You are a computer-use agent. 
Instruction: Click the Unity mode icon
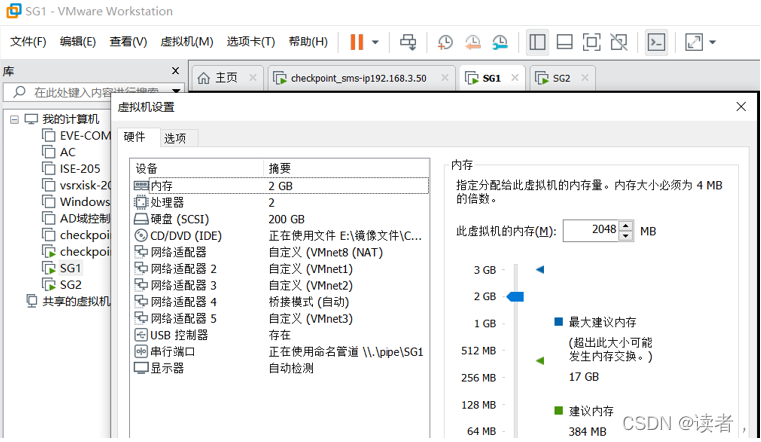619,42
